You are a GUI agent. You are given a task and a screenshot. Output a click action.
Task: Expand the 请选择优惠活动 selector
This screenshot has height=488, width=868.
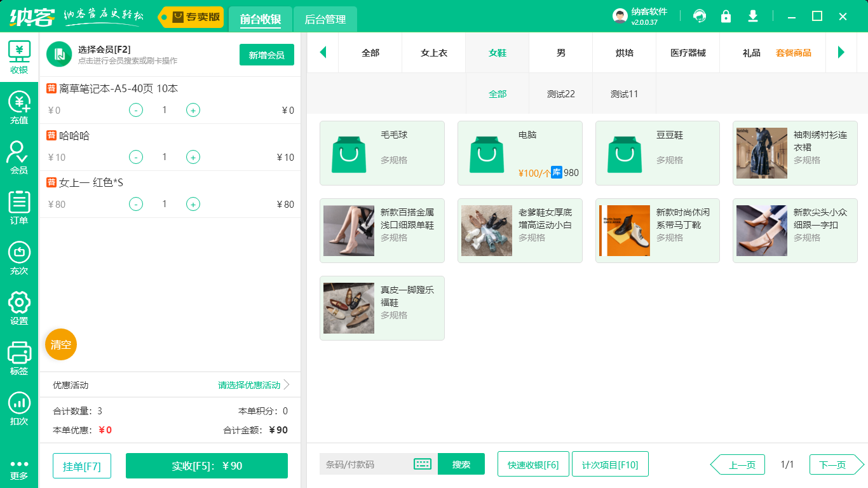point(254,385)
